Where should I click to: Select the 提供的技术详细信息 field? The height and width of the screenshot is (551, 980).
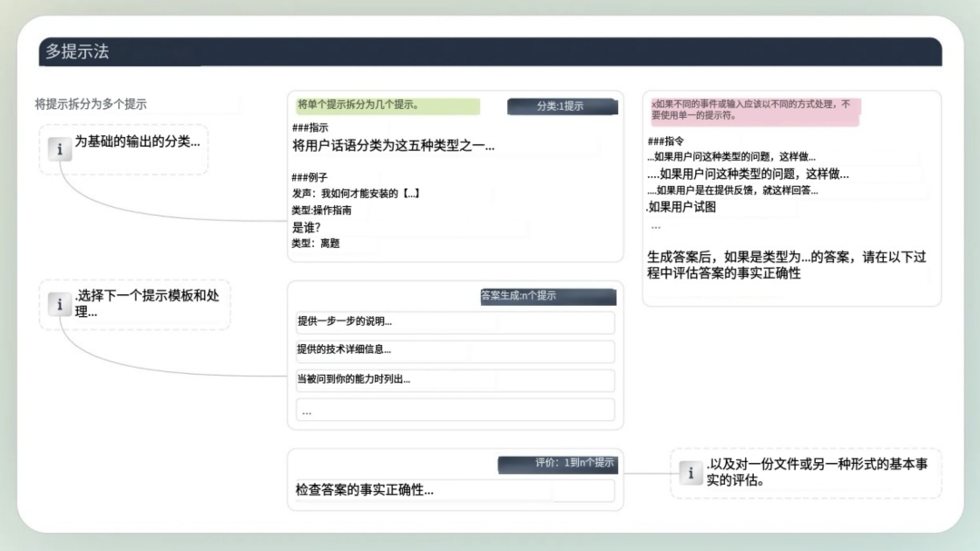click(455, 350)
